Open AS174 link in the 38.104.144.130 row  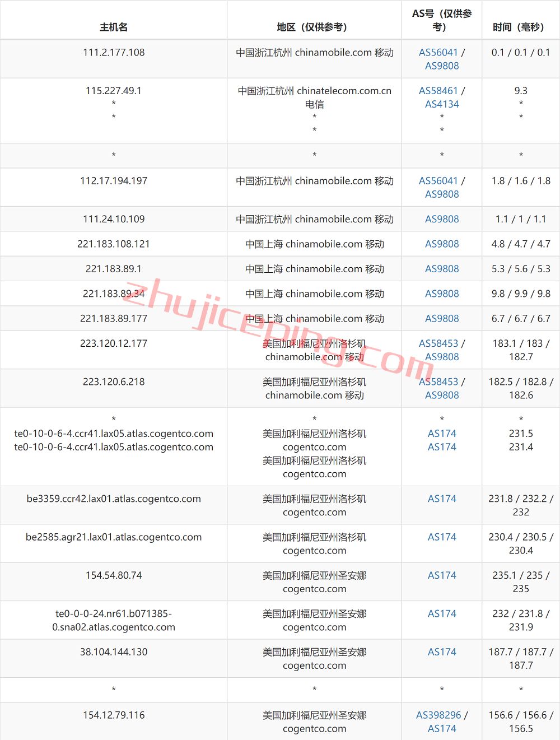click(442, 651)
